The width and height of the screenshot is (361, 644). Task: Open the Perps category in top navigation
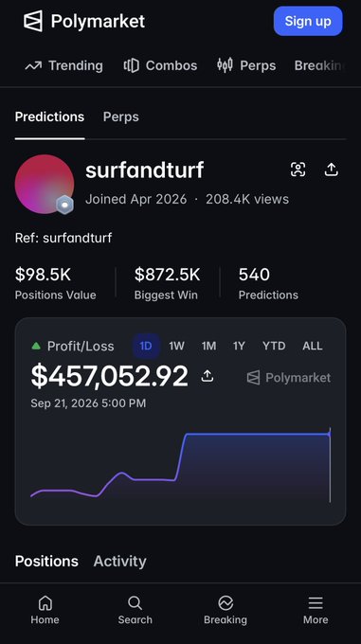click(x=246, y=65)
